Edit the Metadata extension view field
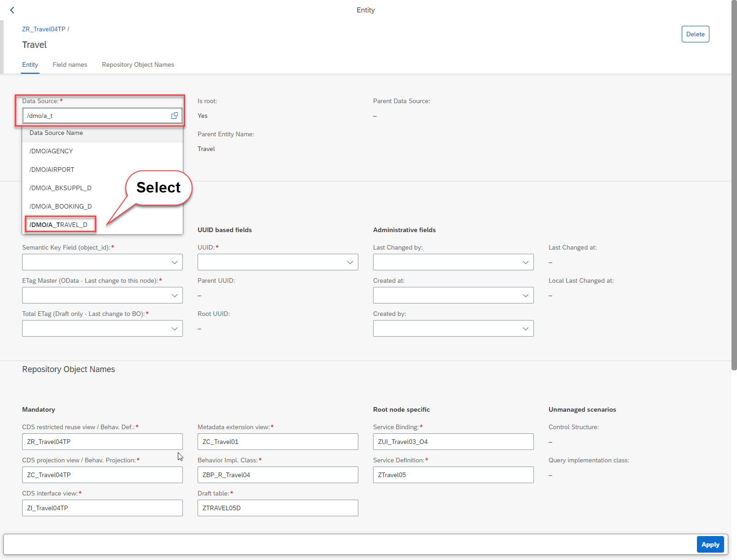 pos(278,442)
